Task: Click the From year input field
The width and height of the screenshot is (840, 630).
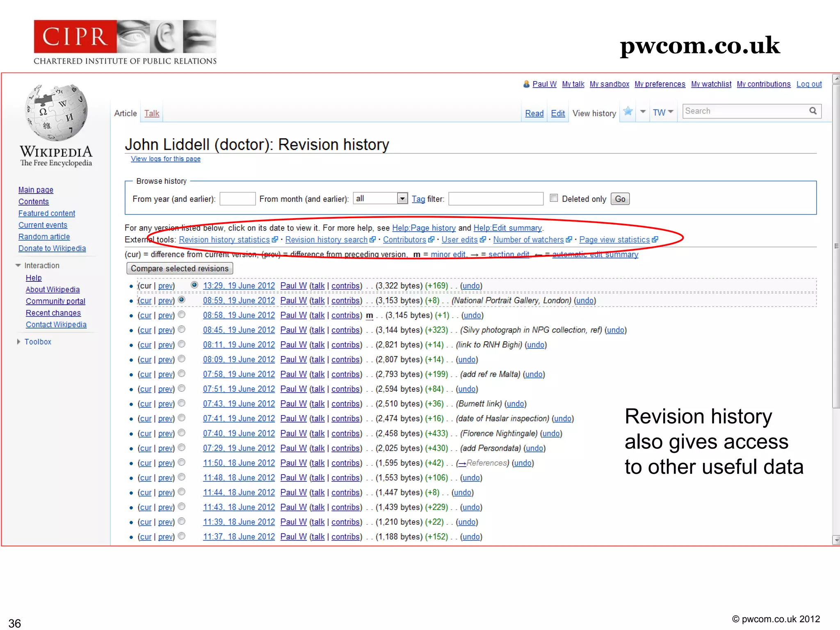Action: (237, 199)
